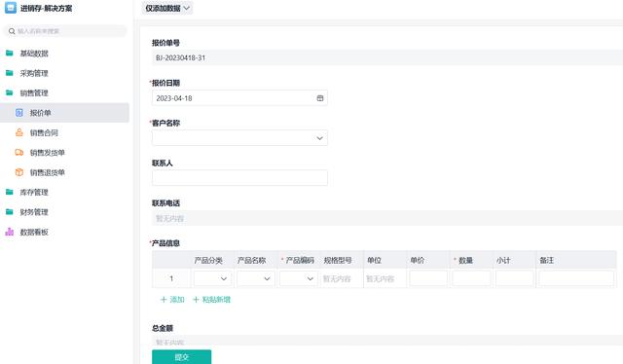Click the 报价日期 date field
This screenshot has width=623, height=364.
pyautogui.click(x=239, y=98)
